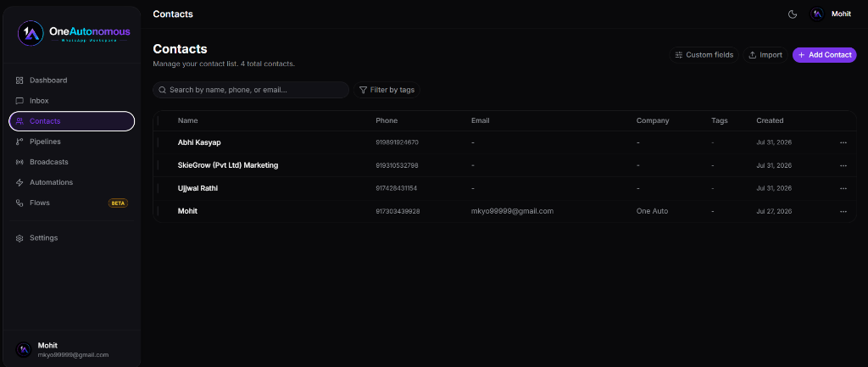Click the top bar user avatar

click(817, 14)
